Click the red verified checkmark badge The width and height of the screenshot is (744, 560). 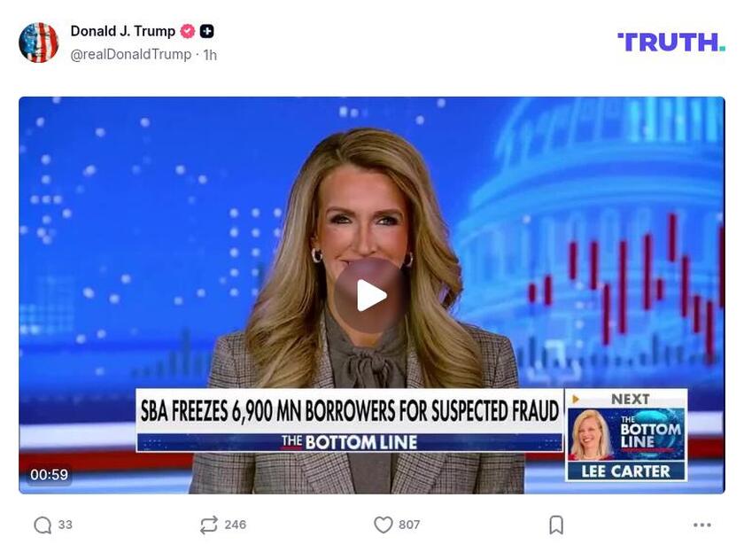pos(188,31)
